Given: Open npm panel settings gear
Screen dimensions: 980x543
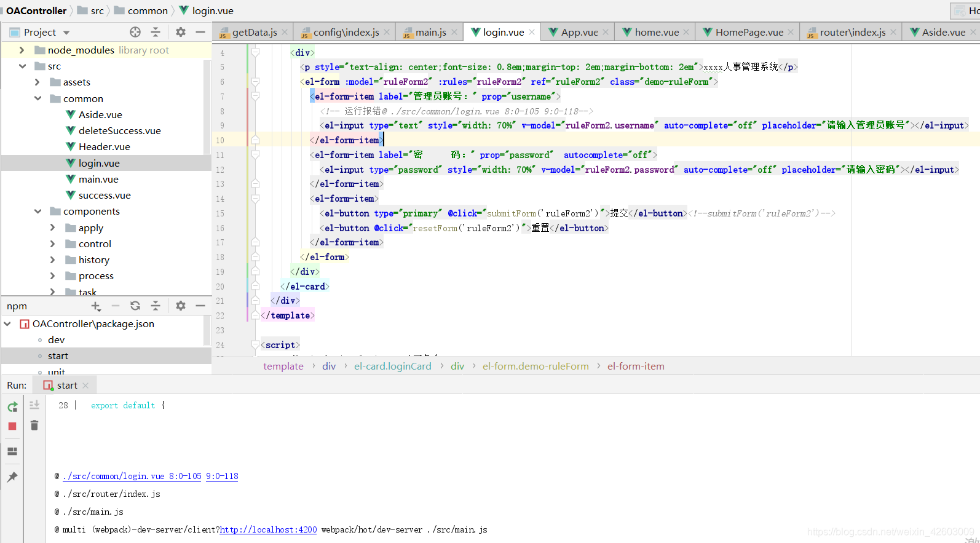Looking at the screenshot, I should pos(180,306).
